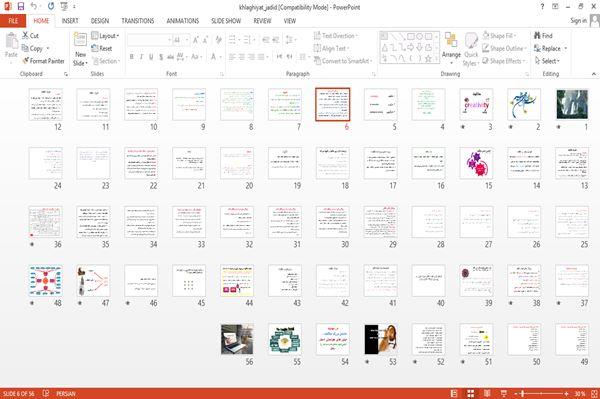Image resolution: width=600 pixels, height=399 pixels.
Task: Open the Arrange tool in Drawing group
Action: (x=451, y=48)
